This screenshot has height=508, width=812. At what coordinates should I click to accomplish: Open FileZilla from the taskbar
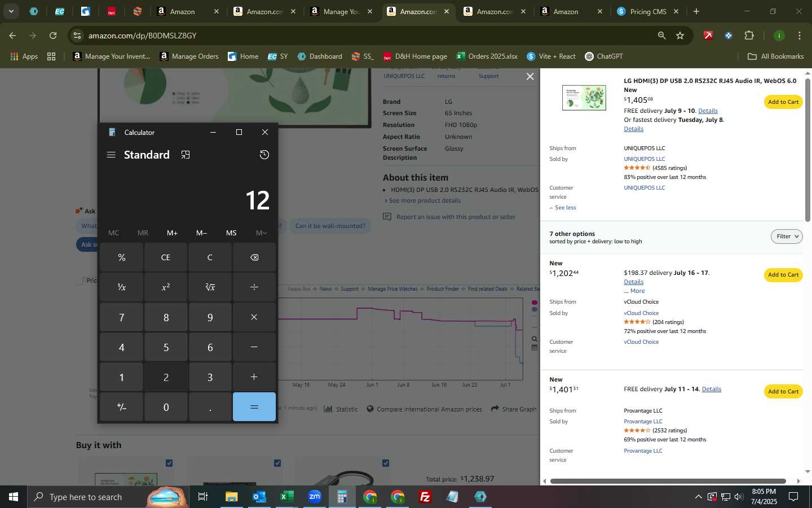pos(425,497)
